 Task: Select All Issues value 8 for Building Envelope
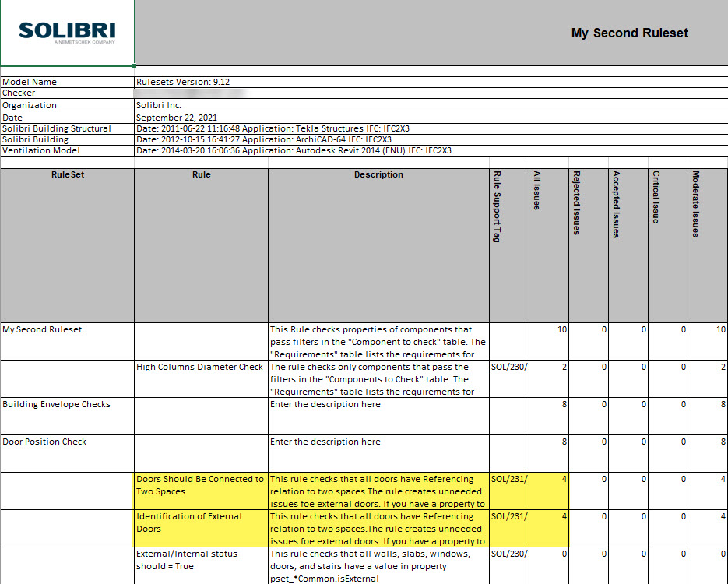[549, 416]
